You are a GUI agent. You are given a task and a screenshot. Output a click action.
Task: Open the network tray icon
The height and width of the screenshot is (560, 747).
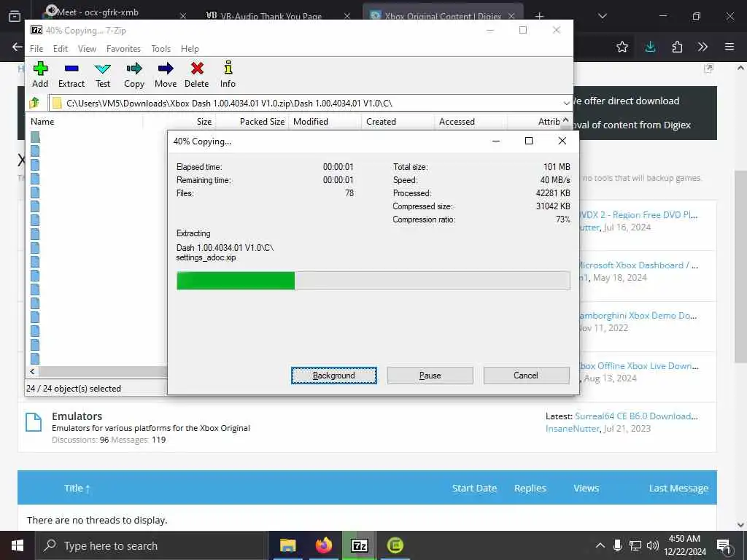[635, 545]
